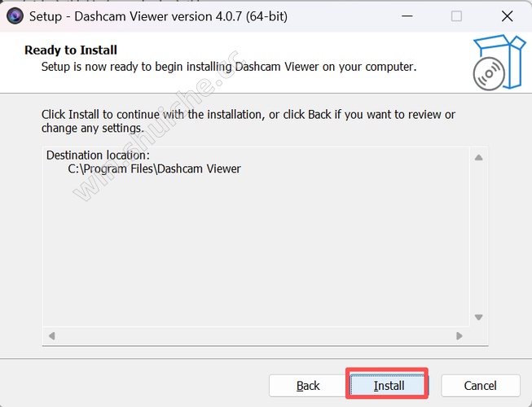Click the scroll down arrow in summary box
The image size is (532, 407).
(x=479, y=317)
